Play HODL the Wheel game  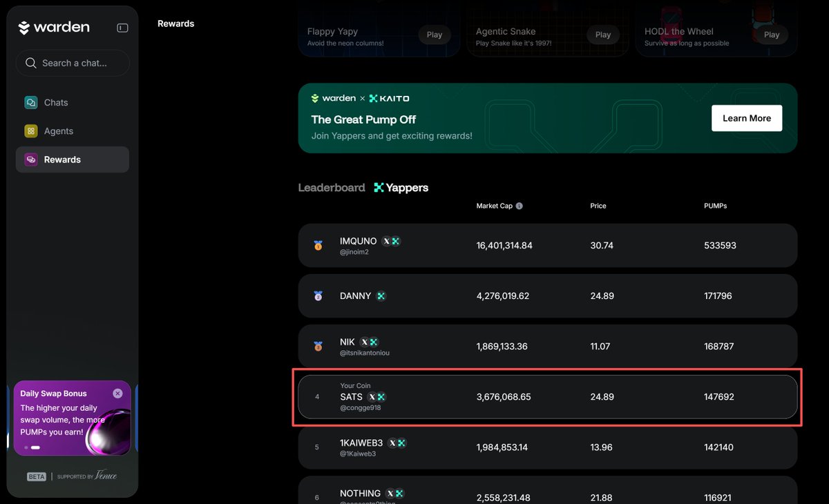[772, 35]
